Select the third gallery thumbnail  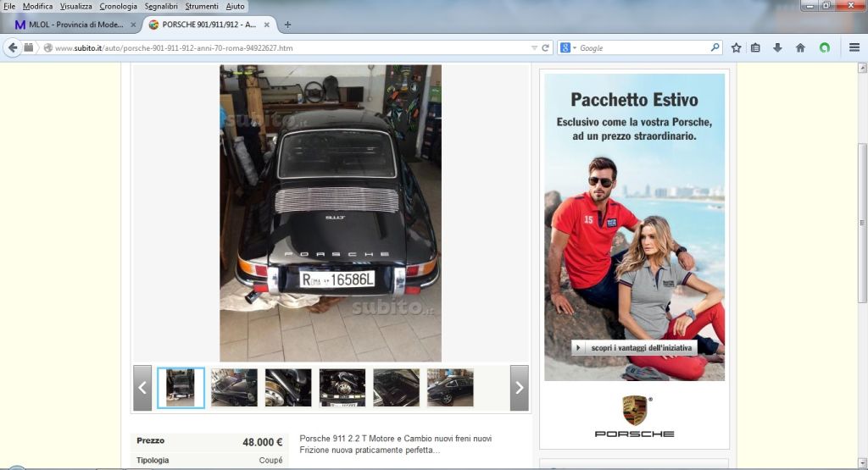tap(288, 388)
